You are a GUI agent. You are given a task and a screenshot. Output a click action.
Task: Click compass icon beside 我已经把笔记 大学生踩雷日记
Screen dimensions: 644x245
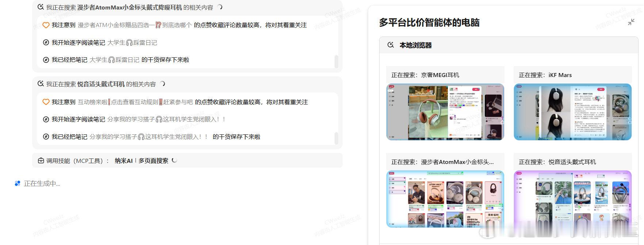[x=46, y=60]
